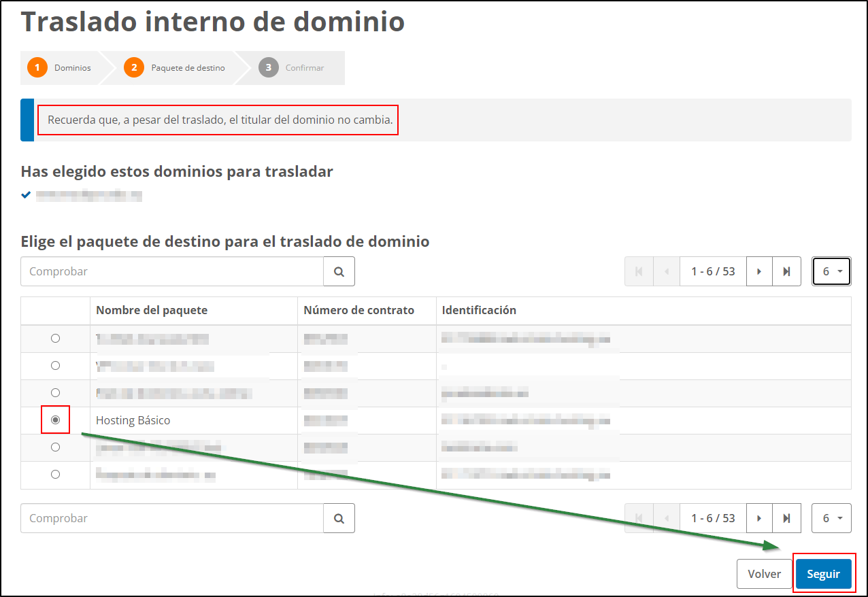Click the bottom search magnifier icon
868x597 pixels.
point(339,517)
